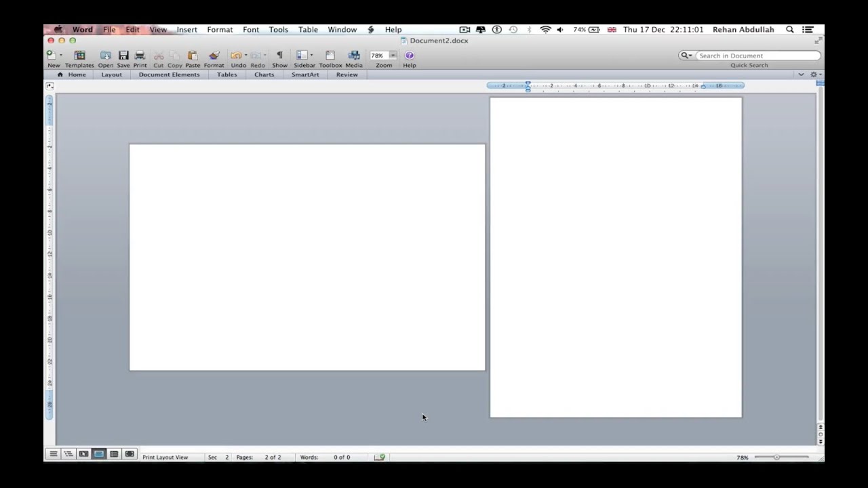Image resolution: width=868 pixels, height=488 pixels.
Task: Switch to Outline view button
Action: 68,454
